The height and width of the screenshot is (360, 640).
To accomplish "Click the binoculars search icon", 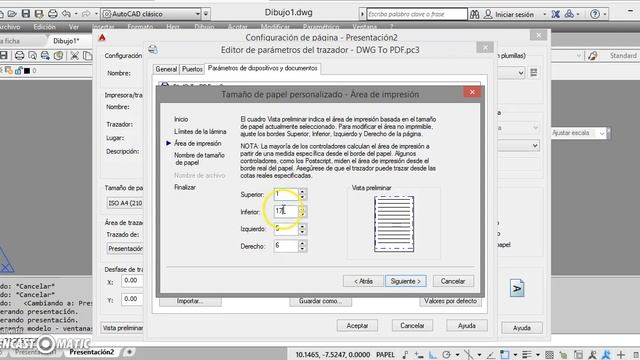I will (x=475, y=14).
